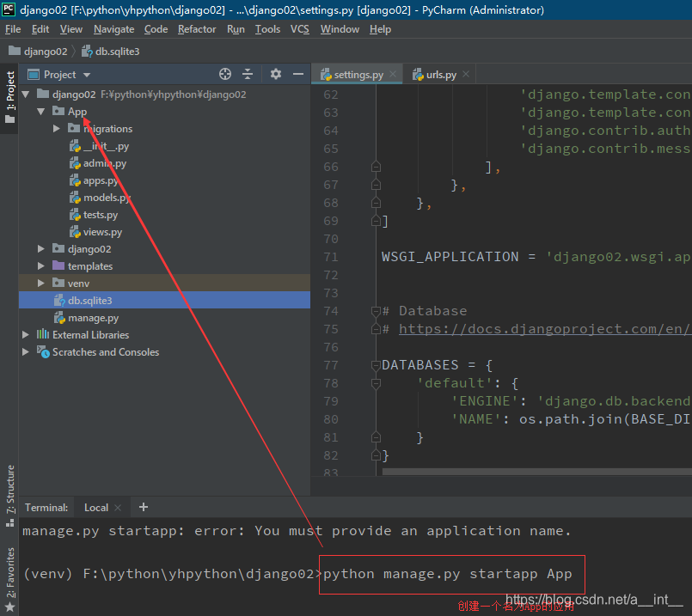This screenshot has width=692, height=616.
Task: Open the Navigate menu
Action: (113, 29)
